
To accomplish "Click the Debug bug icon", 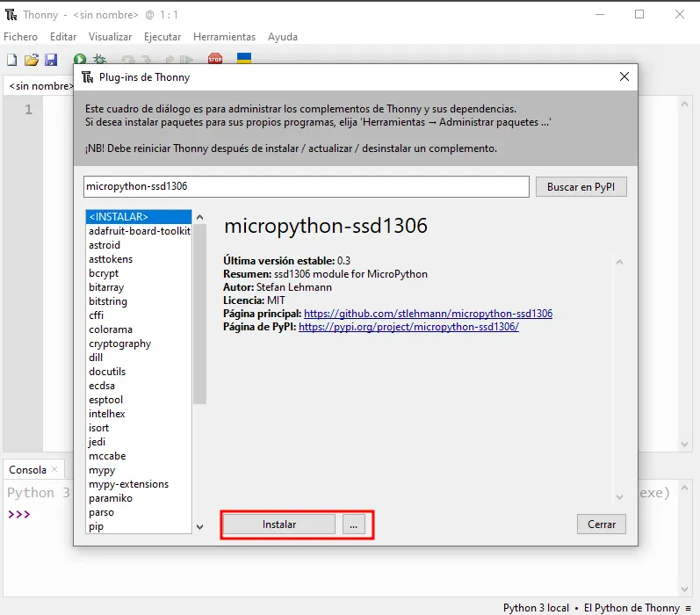I will 99,59.
